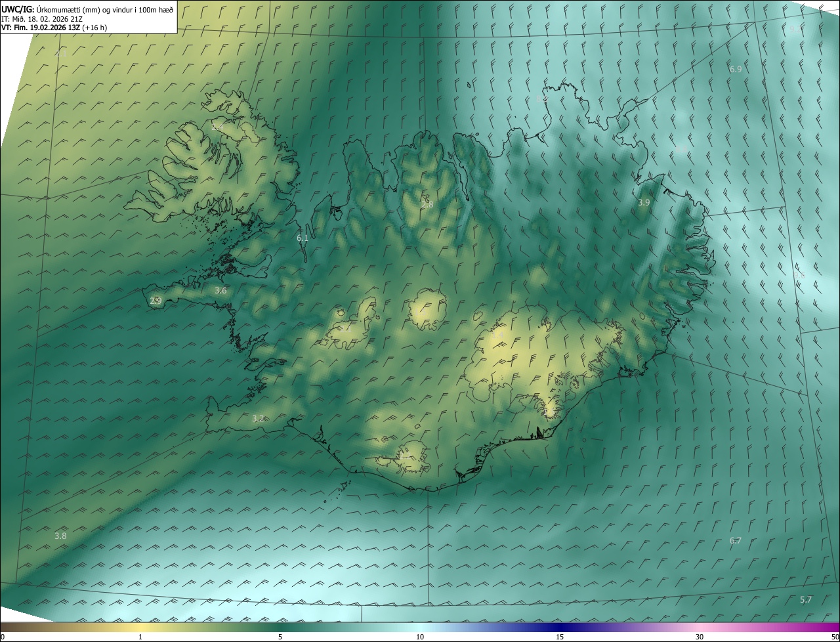Click the 2.9 value label on the map
The height and width of the screenshot is (642, 840).
pos(156,301)
